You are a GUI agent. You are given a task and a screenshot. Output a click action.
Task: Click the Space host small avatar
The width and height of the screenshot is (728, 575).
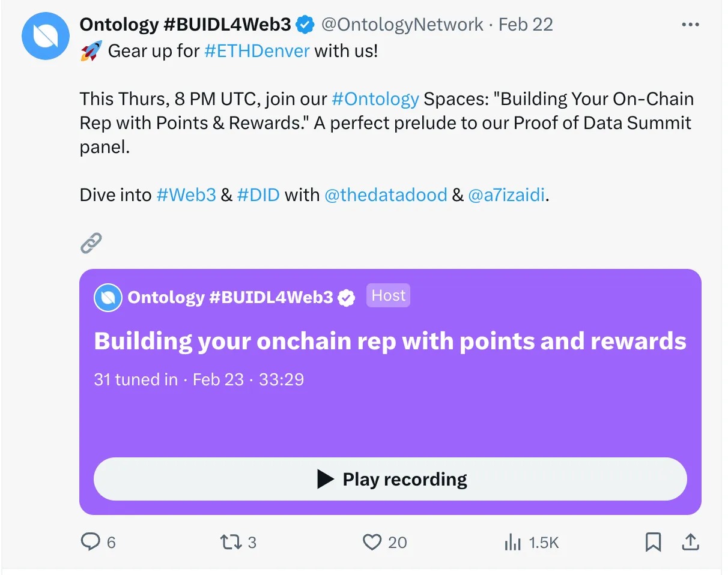pos(108,298)
